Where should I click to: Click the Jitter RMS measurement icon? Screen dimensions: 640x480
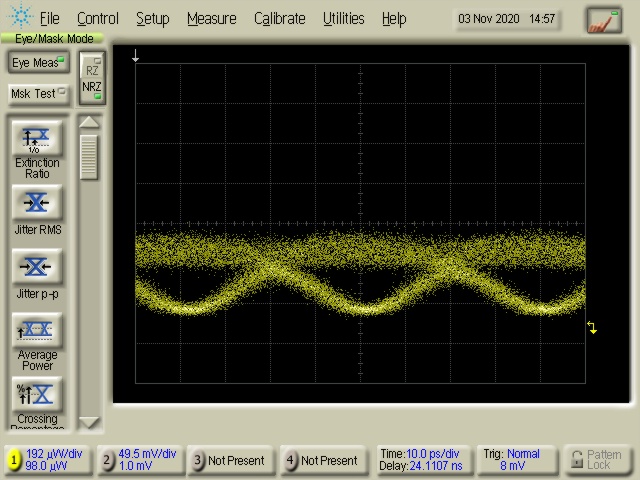click(37, 203)
